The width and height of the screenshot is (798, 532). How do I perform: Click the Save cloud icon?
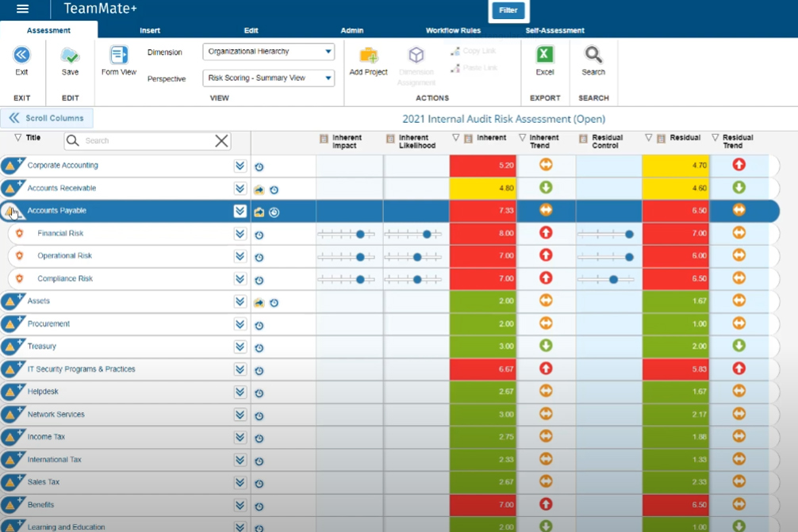coord(70,55)
